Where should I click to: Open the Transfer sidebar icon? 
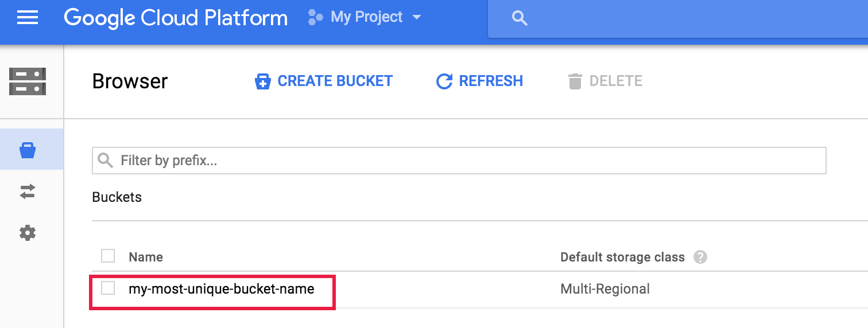[28, 192]
